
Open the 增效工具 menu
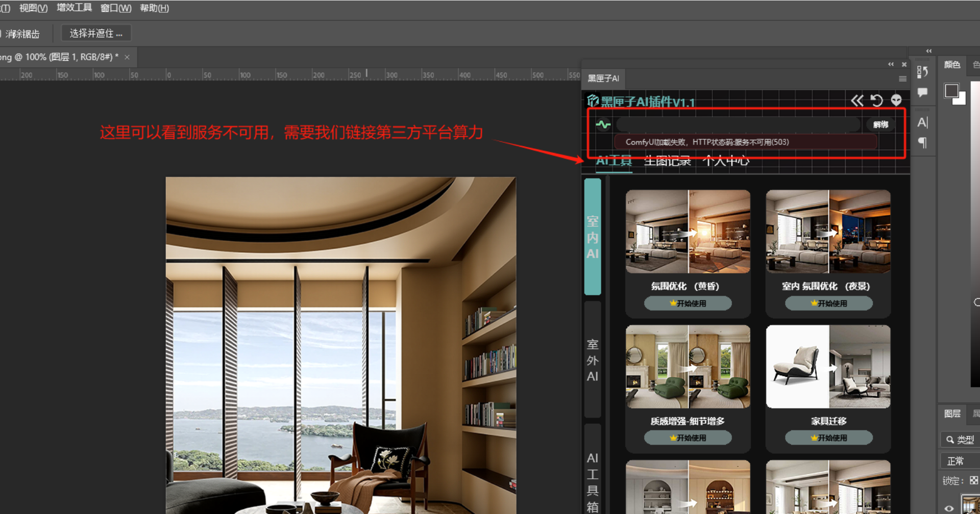click(74, 8)
